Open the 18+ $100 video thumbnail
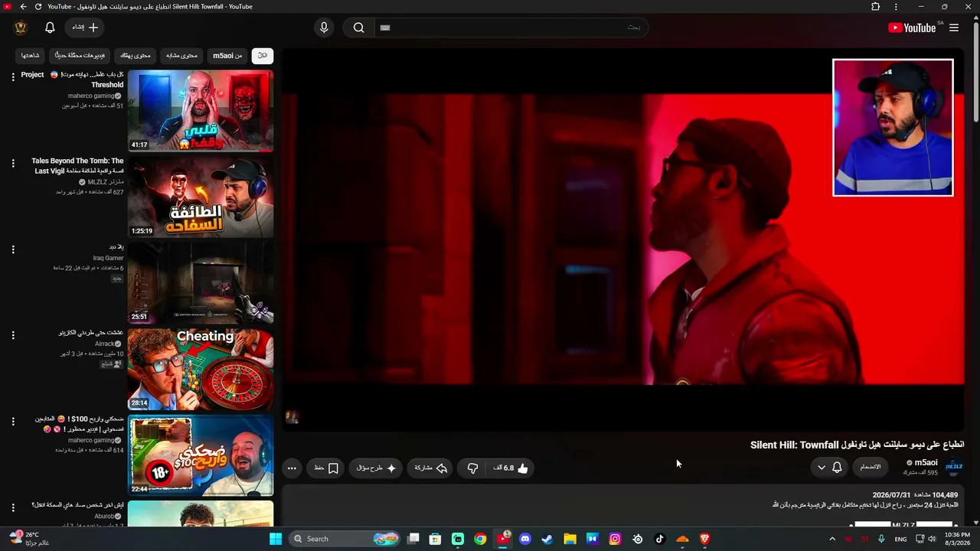This screenshot has height=551, width=980. tap(201, 456)
